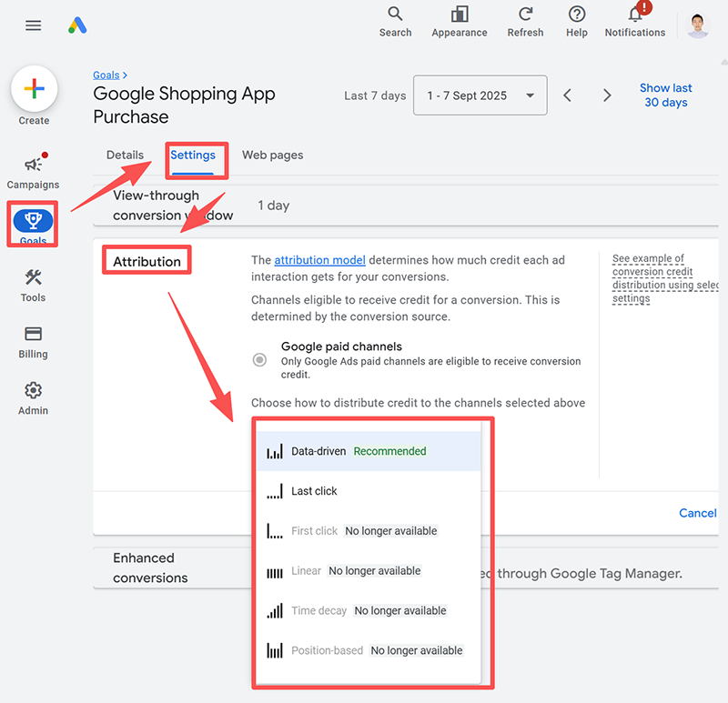The width and height of the screenshot is (728, 703).
Task: Switch to the Details tab
Action: coord(125,155)
